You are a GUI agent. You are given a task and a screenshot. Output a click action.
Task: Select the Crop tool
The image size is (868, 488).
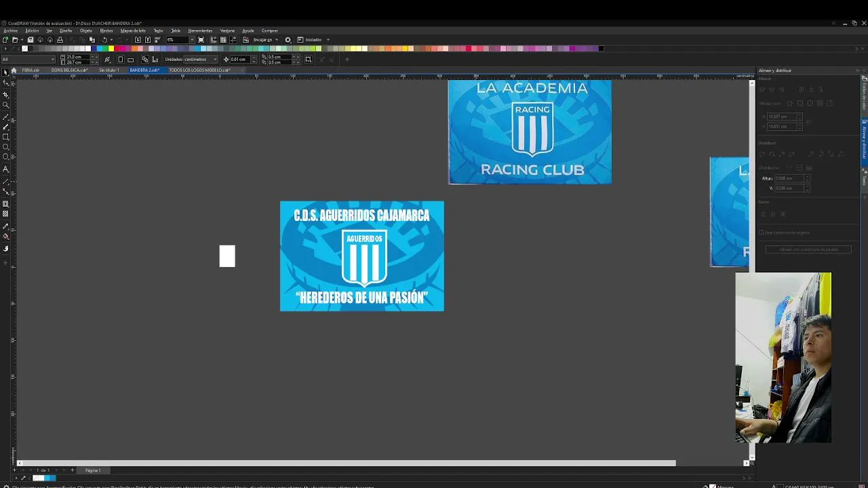[x=5, y=94]
